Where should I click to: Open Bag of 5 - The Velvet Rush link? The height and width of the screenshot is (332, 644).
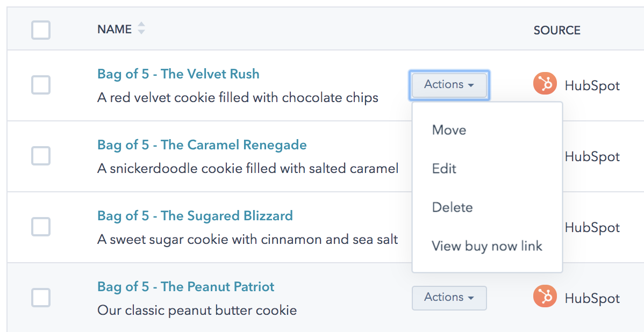(x=178, y=74)
